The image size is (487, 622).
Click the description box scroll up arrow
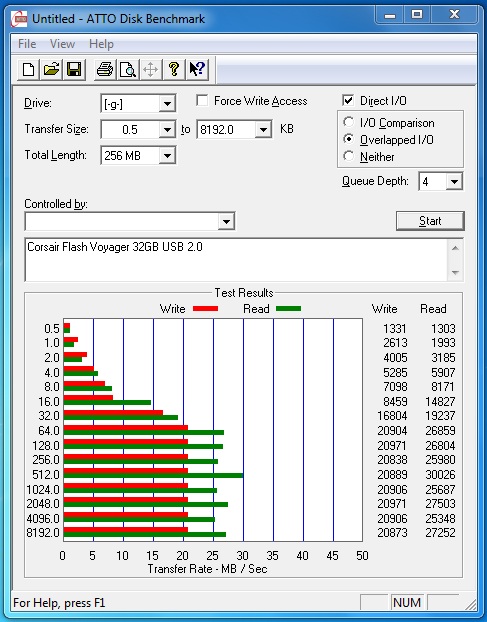click(455, 248)
